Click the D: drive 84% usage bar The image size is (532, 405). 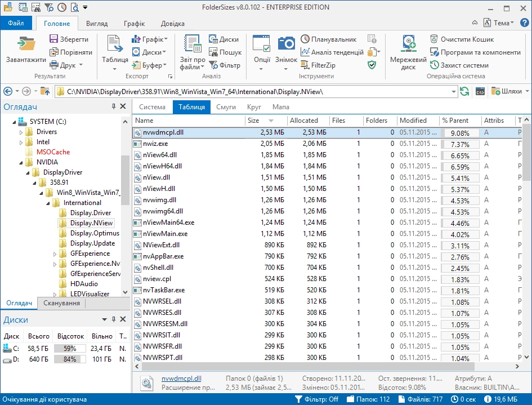point(70,359)
